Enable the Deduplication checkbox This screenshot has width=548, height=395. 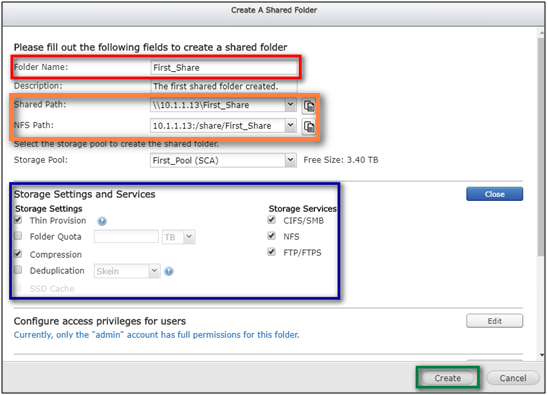point(18,270)
